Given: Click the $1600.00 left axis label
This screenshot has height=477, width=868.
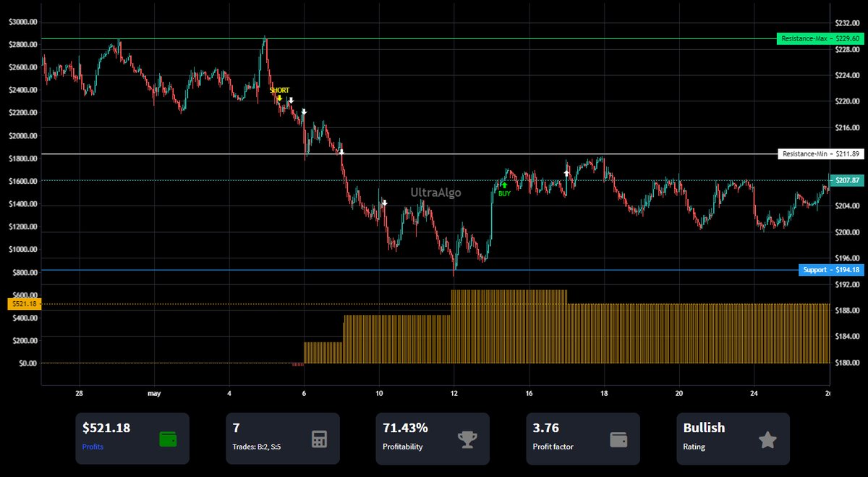Looking at the screenshot, I should (x=22, y=181).
